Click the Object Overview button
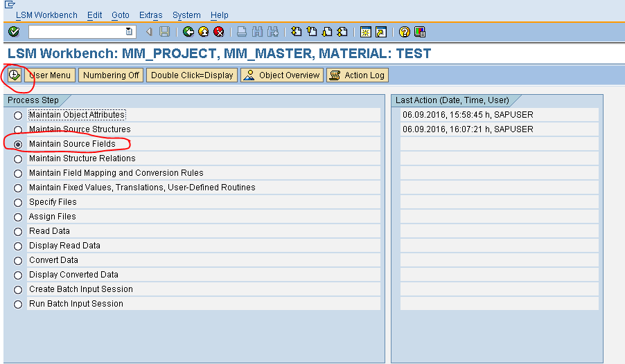Viewport: 625px width, 364px height. coord(282,75)
